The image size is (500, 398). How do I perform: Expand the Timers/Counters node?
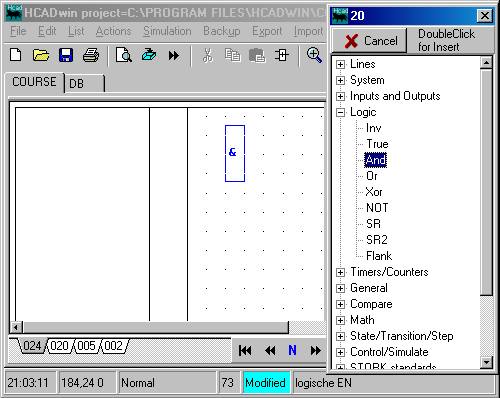coord(340,272)
